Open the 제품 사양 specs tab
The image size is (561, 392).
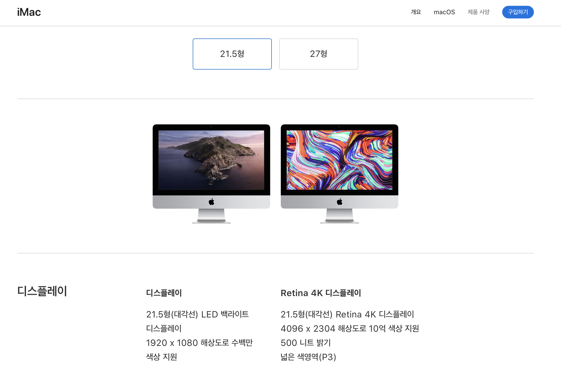(x=478, y=12)
